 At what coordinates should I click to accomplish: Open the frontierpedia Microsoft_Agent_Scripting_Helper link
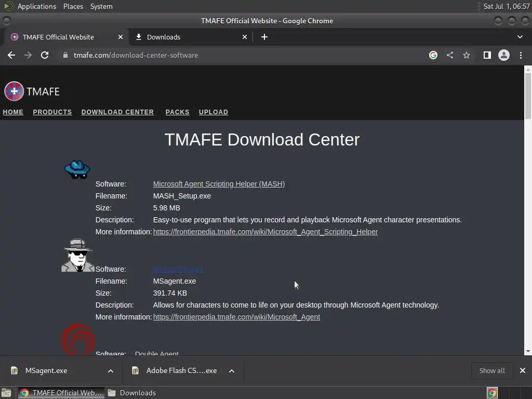[x=265, y=232]
